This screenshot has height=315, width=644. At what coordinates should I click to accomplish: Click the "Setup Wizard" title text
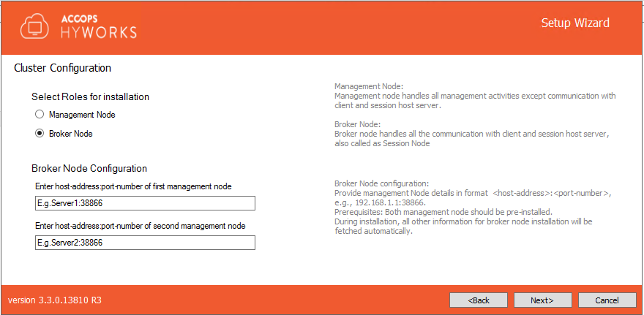(x=575, y=23)
